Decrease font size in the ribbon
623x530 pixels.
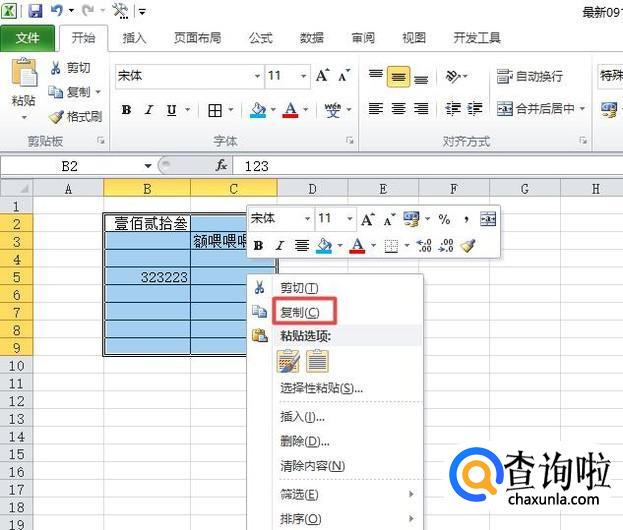point(344,75)
